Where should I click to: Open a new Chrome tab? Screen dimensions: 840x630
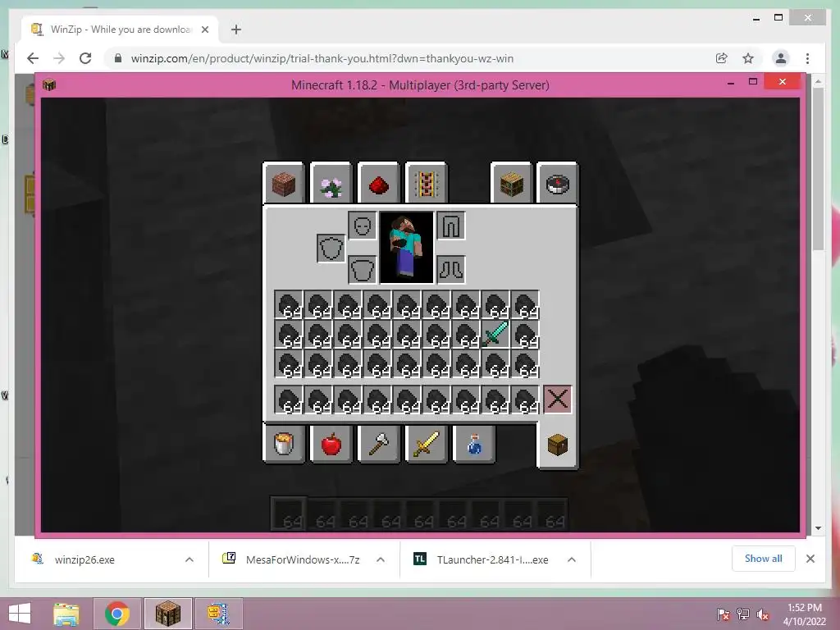[x=235, y=30]
